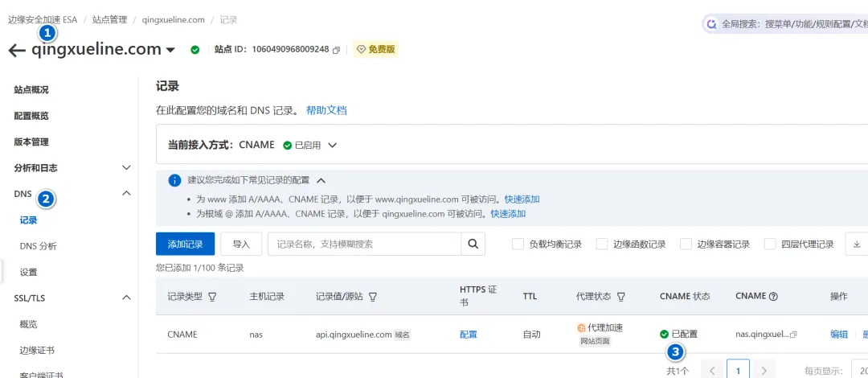Click the download export icon button

coord(857,244)
